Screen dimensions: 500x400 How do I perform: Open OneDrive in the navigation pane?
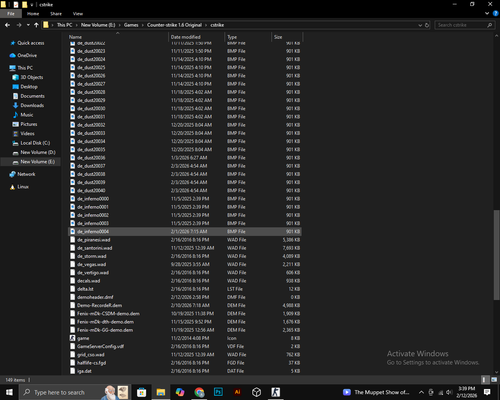[27, 55]
